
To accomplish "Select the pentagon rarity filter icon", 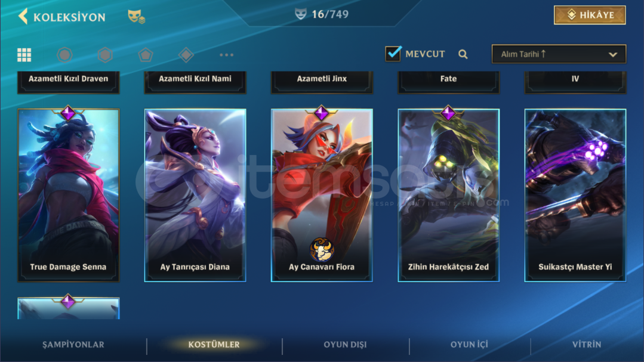I will pyautogui.click(x=146, y=55).
